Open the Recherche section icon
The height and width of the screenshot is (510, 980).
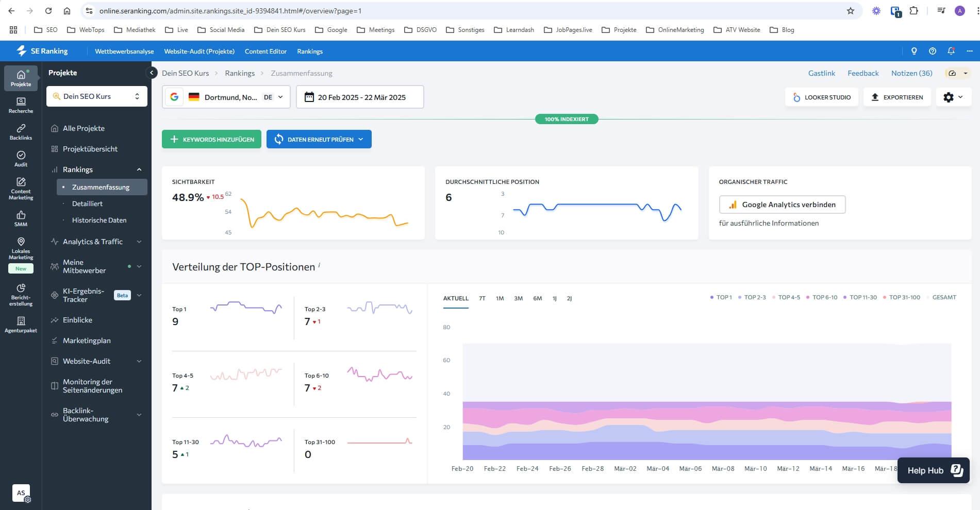coord(21,105)
